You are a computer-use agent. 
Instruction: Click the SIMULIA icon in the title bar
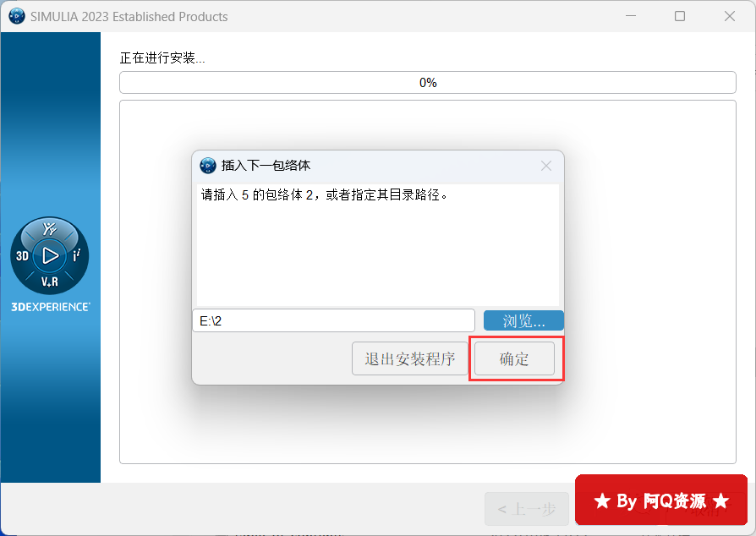[x=16, y=16]
